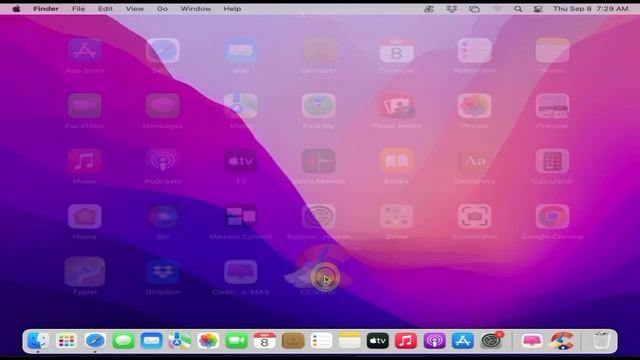Open App Store icon in Launchpad grid
The width and height of the screenshot is (640, 360).
[x=84, y=50]
